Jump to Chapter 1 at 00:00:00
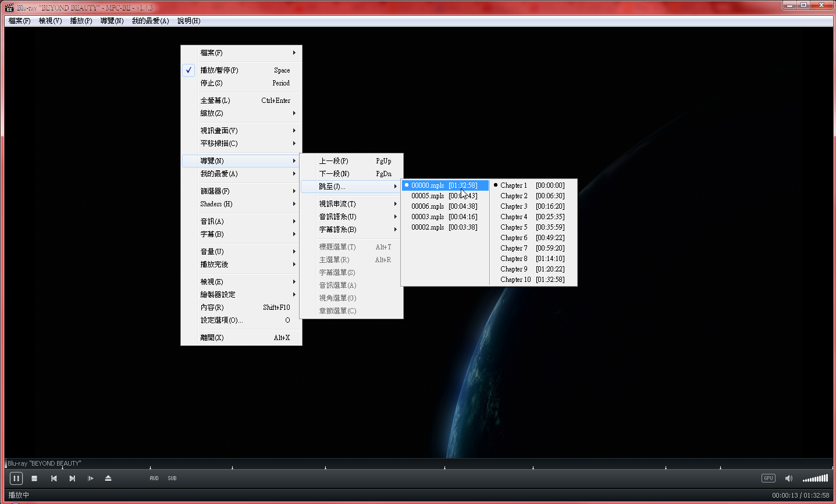The width and height of the screenshot is (836, 504). (x=533, y=185)
